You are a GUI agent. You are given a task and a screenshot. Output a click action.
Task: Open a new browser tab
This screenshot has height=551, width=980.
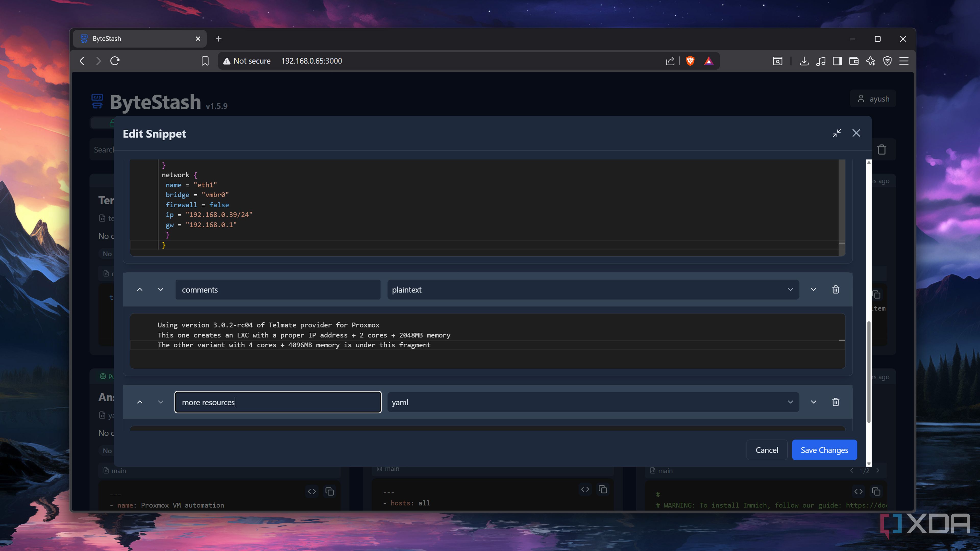click(x=218, y=39)
